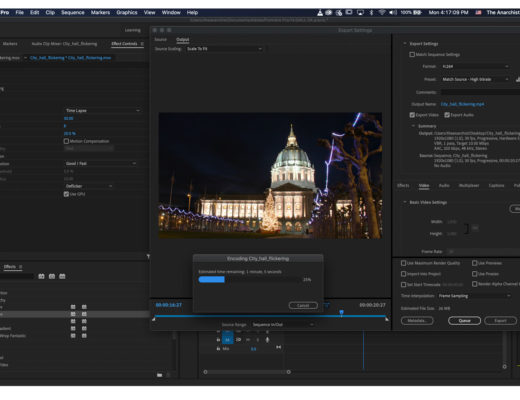The height and width of the screenshot is (400, 520).
Task: Check the Use Previews option
Action: click(475, 263)
